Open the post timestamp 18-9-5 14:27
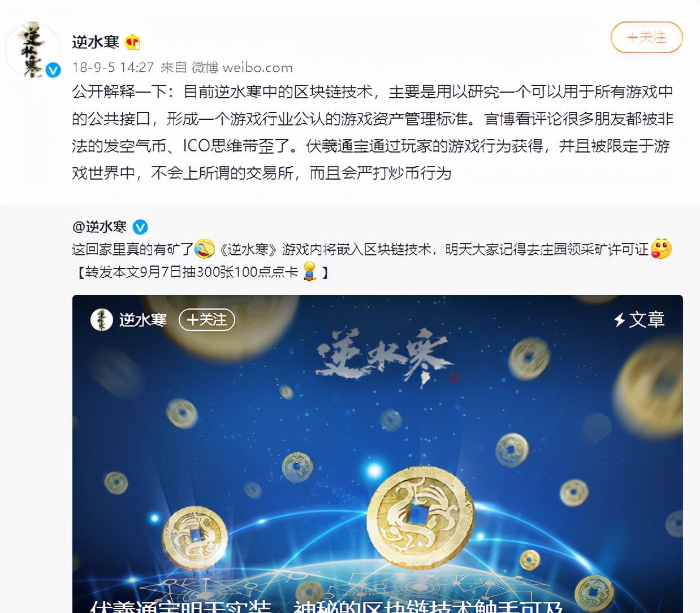This screenshot has width=700, height=613. (x=113, y=67)
